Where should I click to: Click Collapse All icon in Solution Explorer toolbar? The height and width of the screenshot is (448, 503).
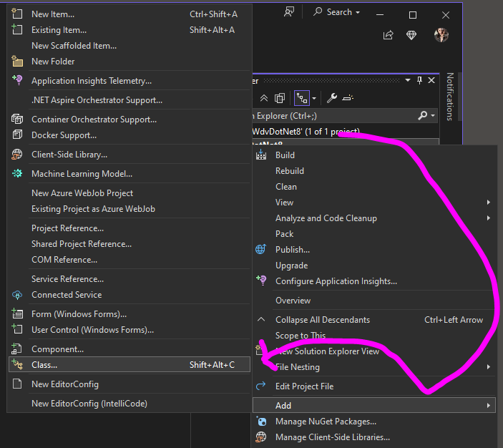point(264,98)
